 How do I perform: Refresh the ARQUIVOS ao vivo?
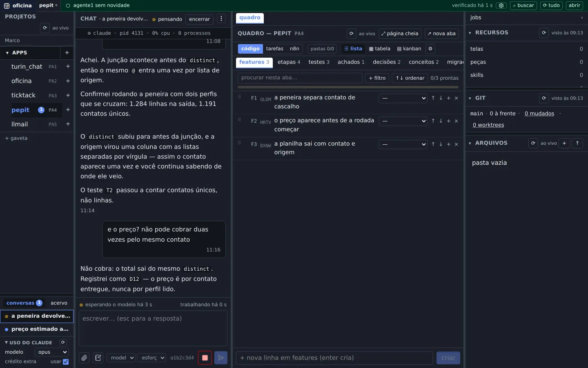click(533, 143)
